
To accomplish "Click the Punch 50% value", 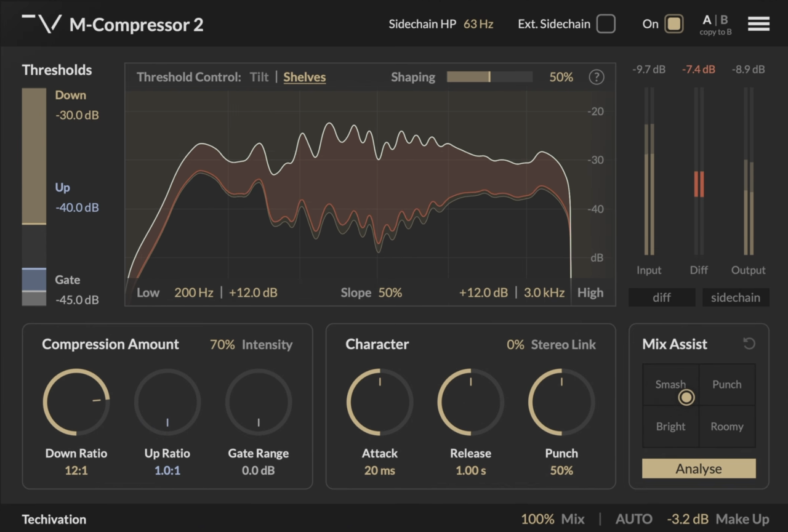I will click(561, 470).
